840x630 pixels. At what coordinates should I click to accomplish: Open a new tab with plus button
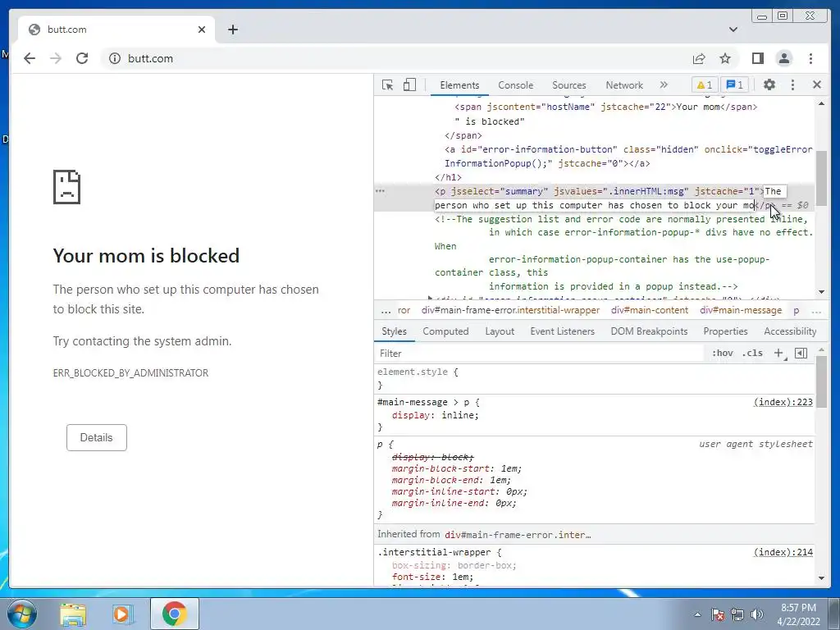pyautogui.click(x=232, y=30)
